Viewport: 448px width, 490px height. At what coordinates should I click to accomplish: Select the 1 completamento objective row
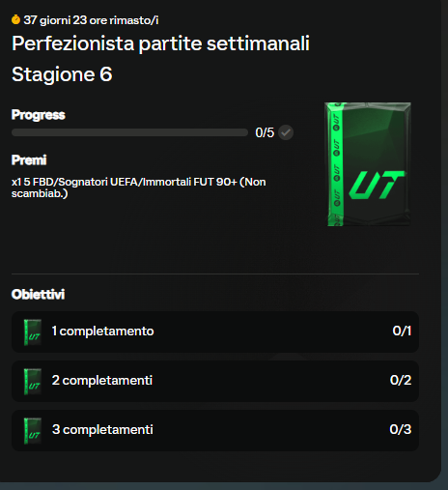[x=215, y=331]
